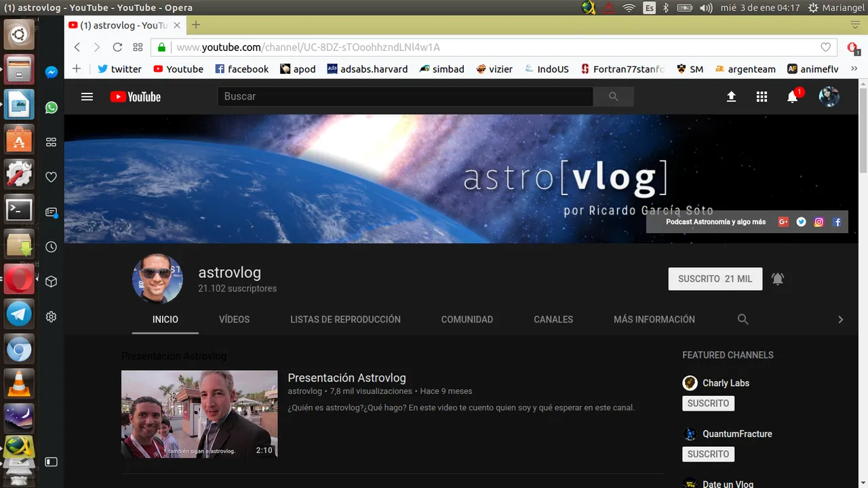Viewport: 868px width, 488px height.
Task: Open simbad bookmark
Action: click(441, 68)
